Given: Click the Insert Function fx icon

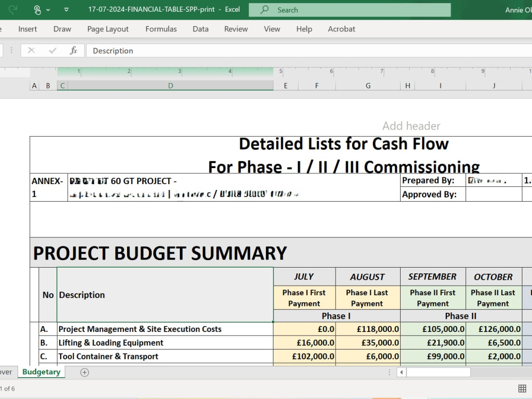Looking at the screenshot, I should click(73, 51).
